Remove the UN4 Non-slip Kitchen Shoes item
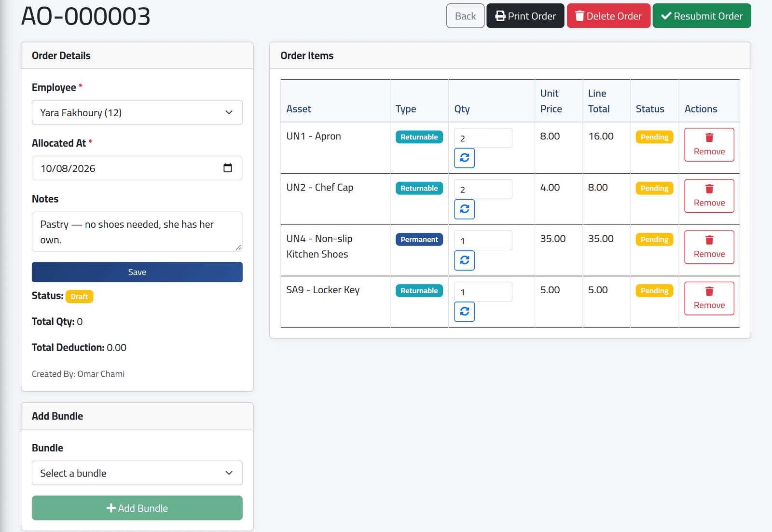 click(709, 247)
